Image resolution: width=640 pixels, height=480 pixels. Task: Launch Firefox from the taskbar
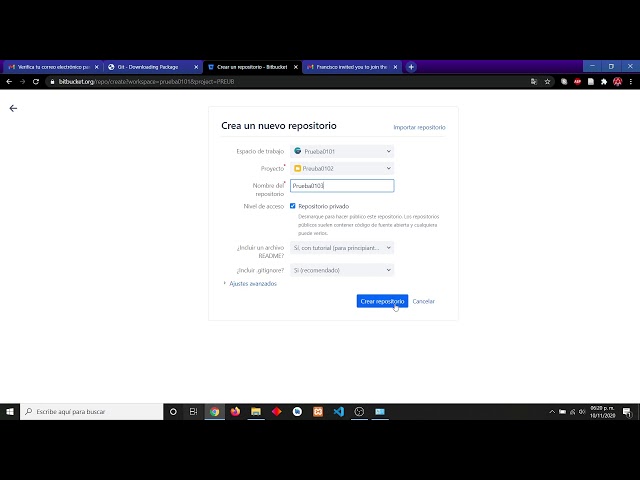[x=235, y=411]
